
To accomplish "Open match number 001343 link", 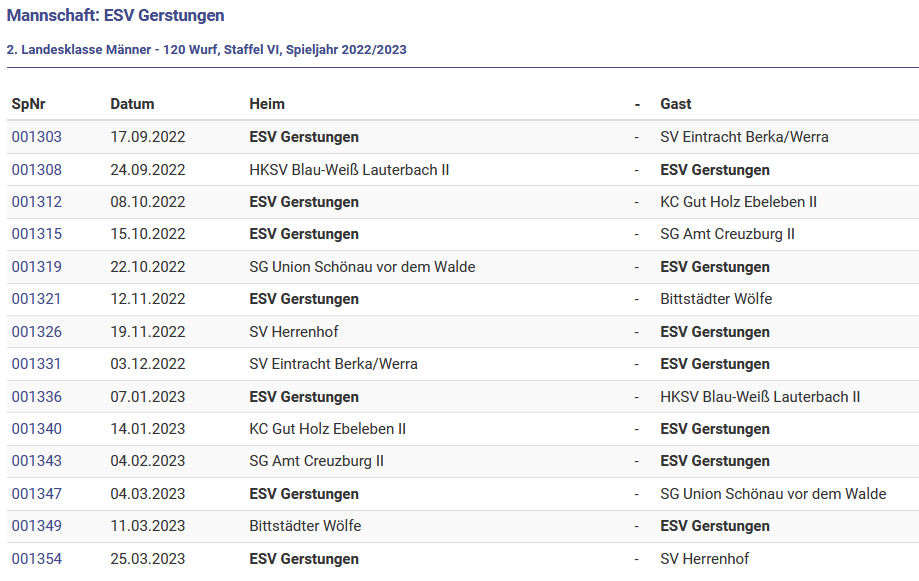I will coord(36,461).
